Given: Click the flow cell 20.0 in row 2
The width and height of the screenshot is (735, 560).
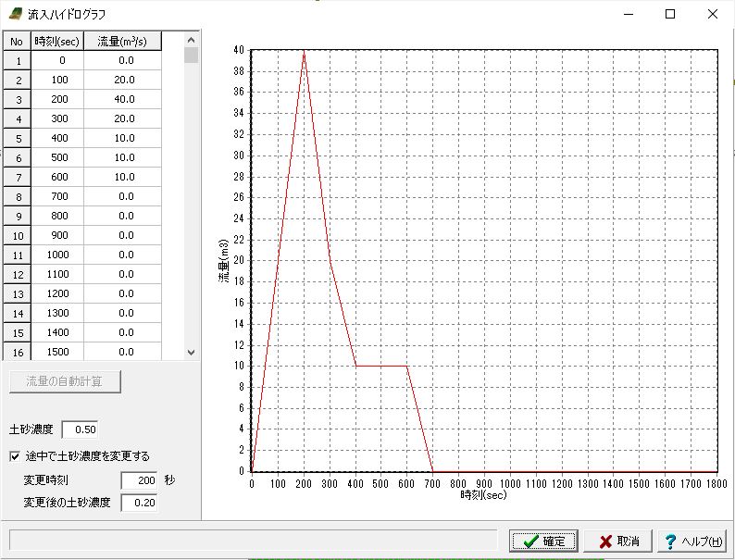Looking at the screenshot, I should [x=123, y=80].
